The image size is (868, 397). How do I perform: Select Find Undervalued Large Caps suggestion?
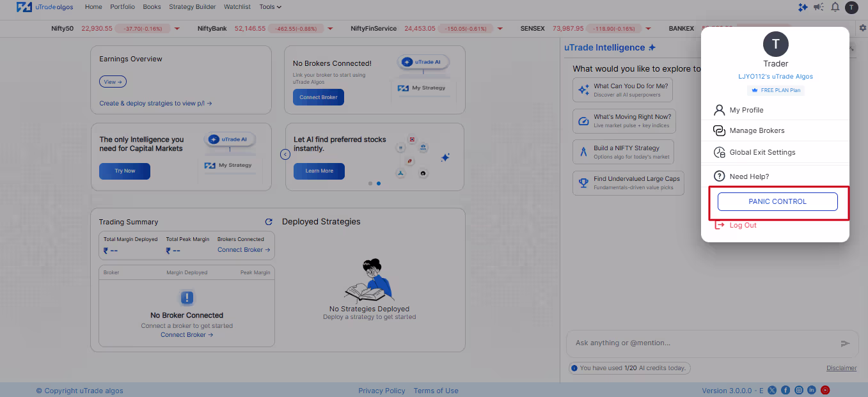(x=629, y=183)
